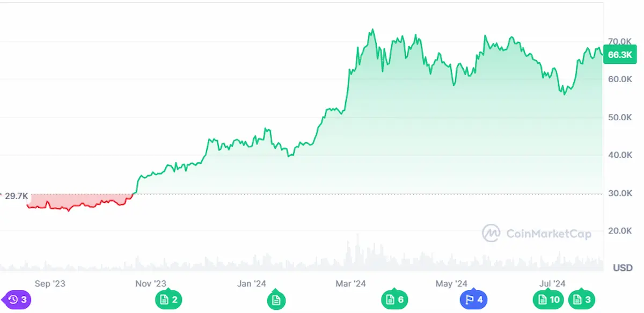The height and width of the screenshot is (313, 644).
Task: Click the Jan '24 date label
Action: pos(251,283)
